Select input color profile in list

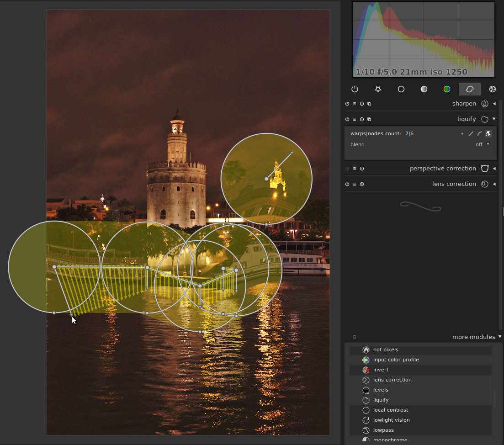[x=420, y=360]
